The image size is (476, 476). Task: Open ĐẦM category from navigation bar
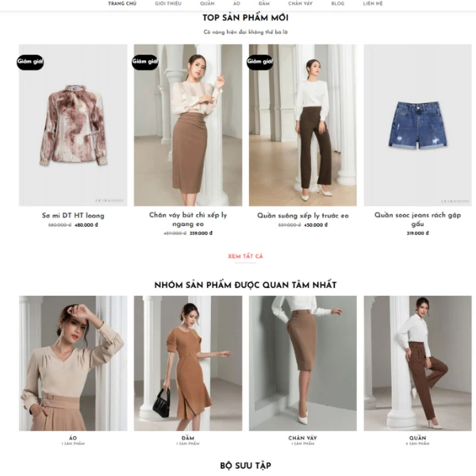click(264, 4)
